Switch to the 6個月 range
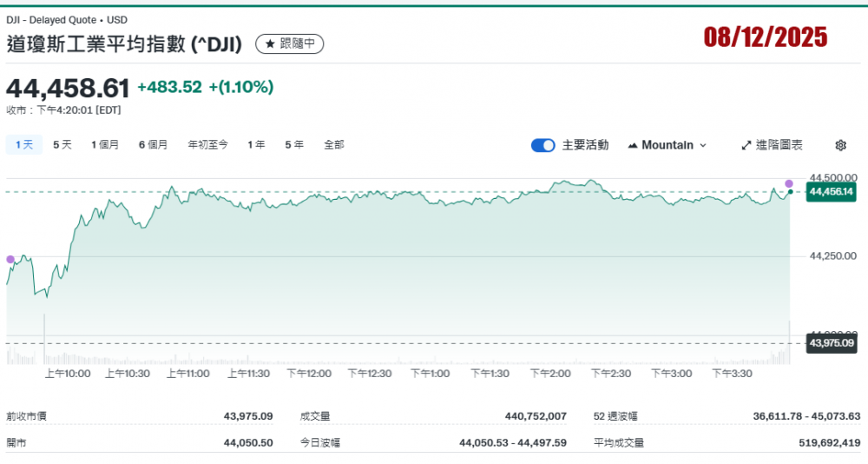Viewport: 868px width, 464px height. click(x=153, y=145)
